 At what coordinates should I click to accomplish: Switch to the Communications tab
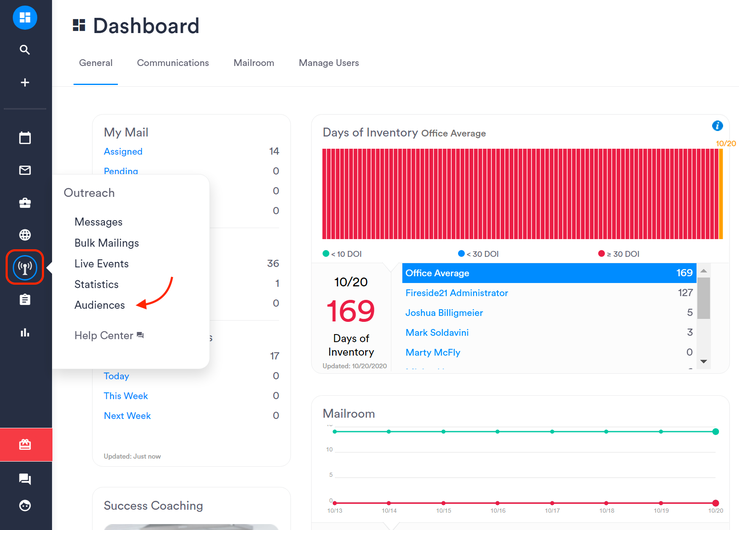(173, 63)
